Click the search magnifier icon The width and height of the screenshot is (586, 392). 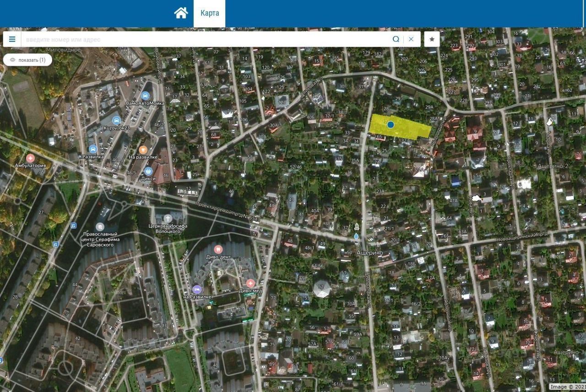point(396,39)
